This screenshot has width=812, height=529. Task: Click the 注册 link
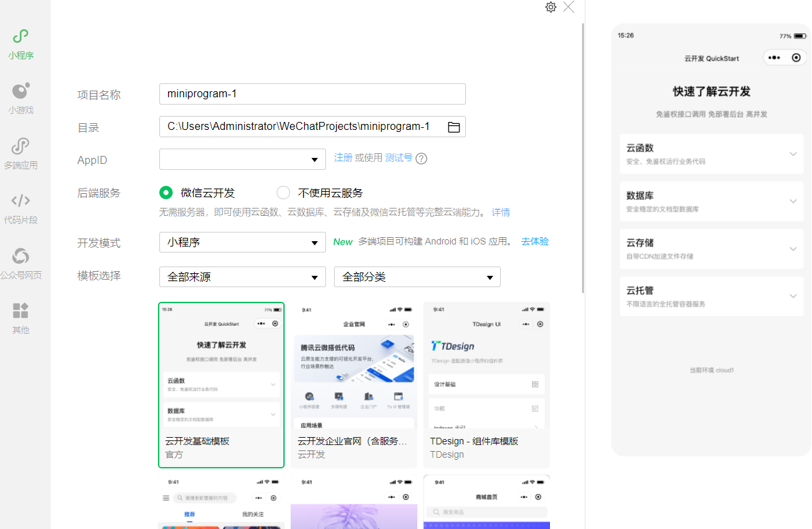click(343, 158)
